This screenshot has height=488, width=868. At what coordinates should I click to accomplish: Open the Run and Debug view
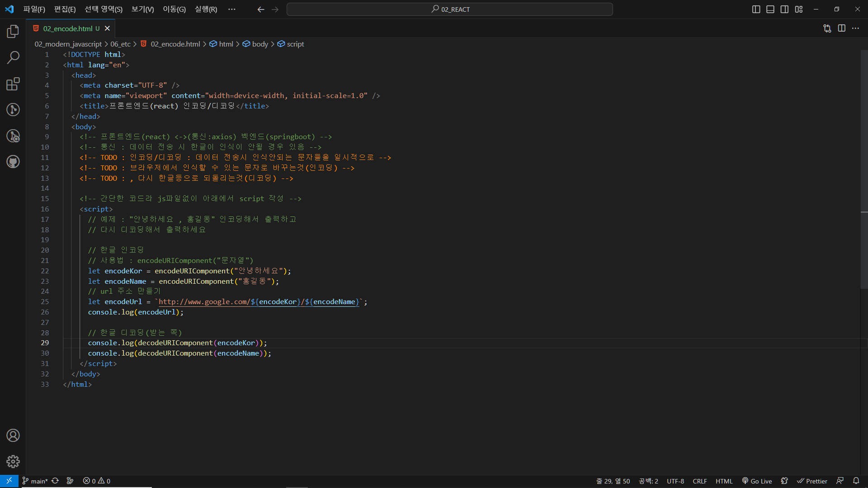click(x=13, y=136)
